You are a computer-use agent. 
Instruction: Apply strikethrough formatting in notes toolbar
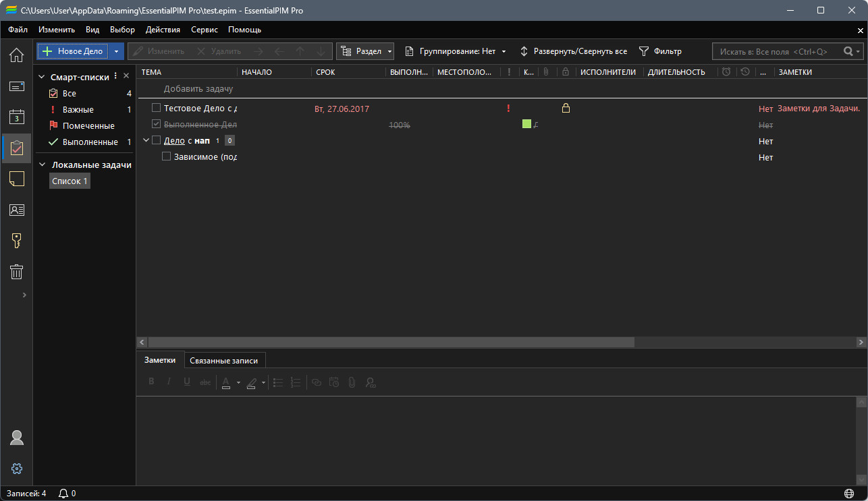(205, 382)
